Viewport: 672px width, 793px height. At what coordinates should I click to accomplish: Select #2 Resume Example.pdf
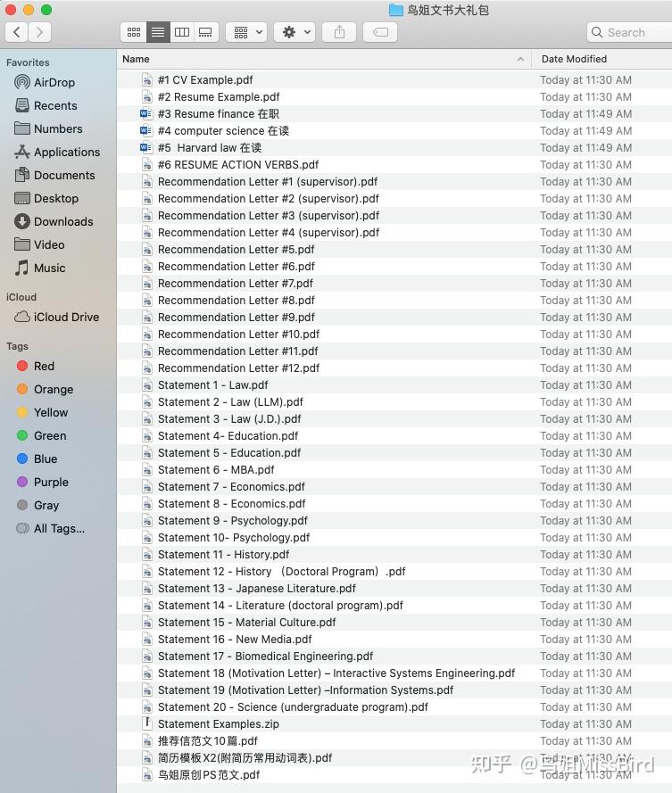[x=219, y=97]
